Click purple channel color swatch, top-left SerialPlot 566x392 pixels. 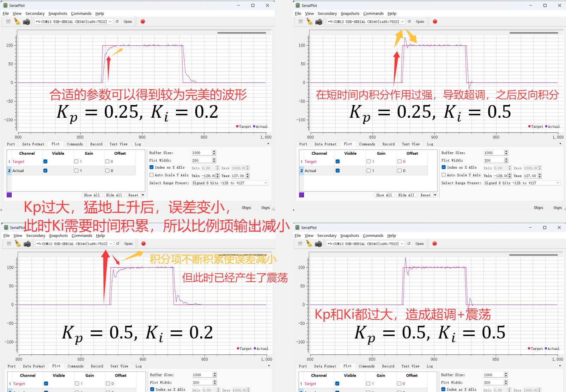9,195
